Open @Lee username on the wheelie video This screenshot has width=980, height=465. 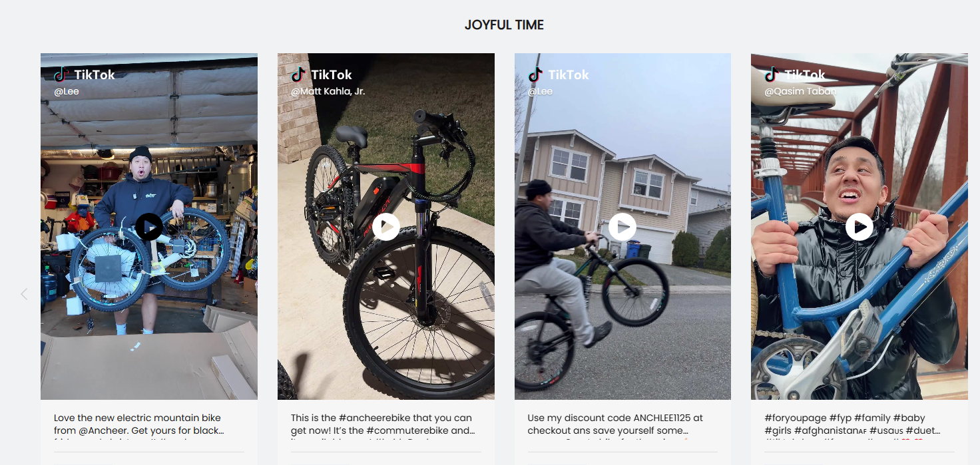[x=540, y=91]
